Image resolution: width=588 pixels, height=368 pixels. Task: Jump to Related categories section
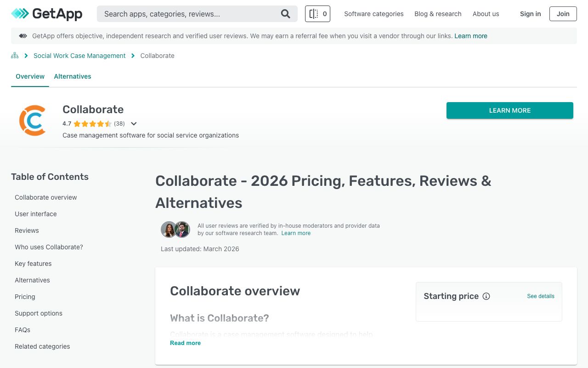pyautogui.click(x=42, y=346)
